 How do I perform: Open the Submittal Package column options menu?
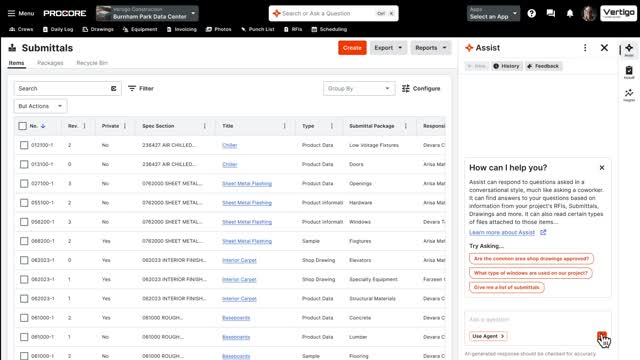pos(405,126)
